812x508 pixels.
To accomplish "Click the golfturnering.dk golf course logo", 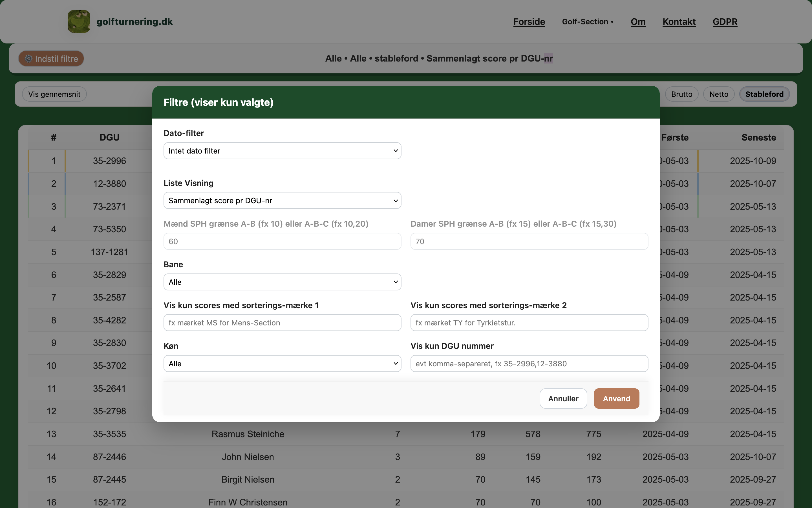I will point(79,21).
